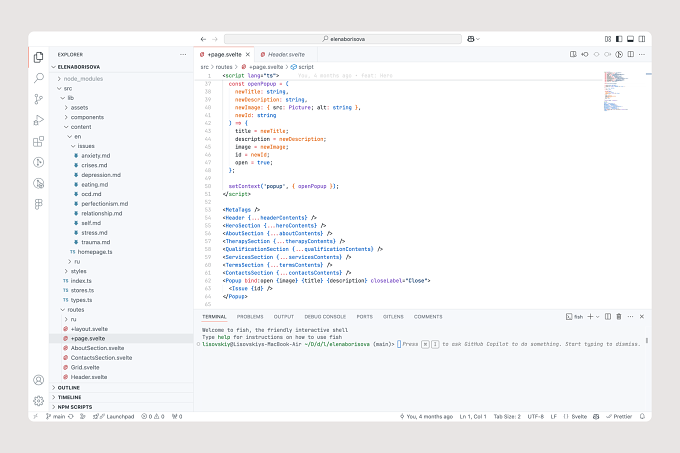The width and height of the screenshot is (680, 453).
Task: Close the +page.svelte tab
Action: coord(248,55)
